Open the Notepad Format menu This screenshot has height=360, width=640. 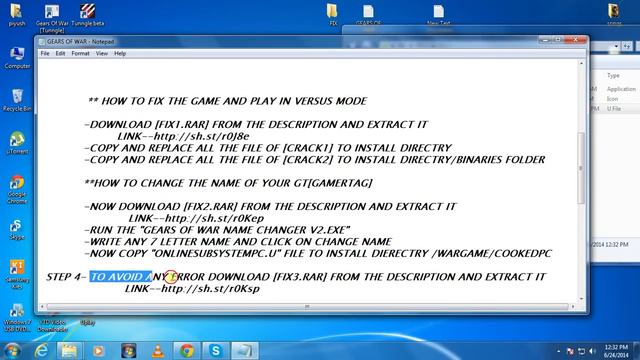point(80,53)
